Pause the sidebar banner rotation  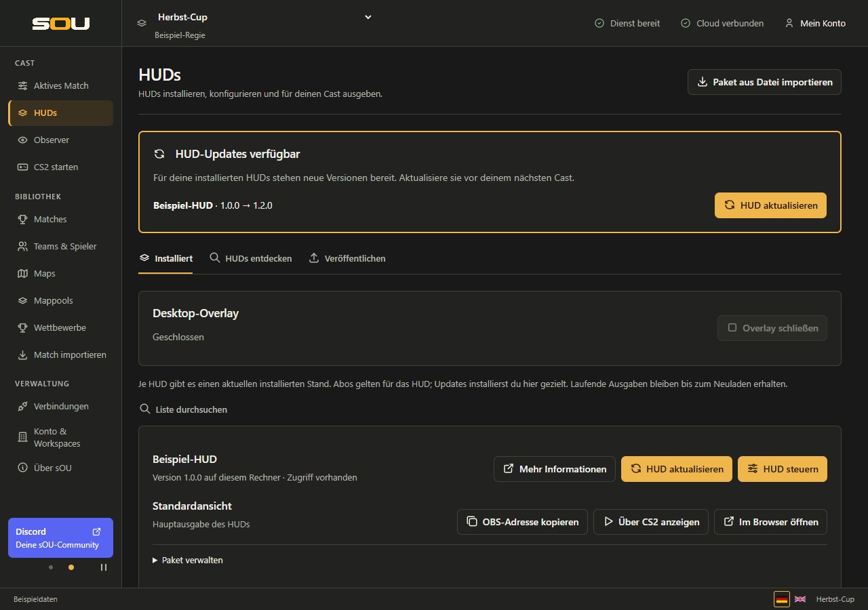point(104,567)
